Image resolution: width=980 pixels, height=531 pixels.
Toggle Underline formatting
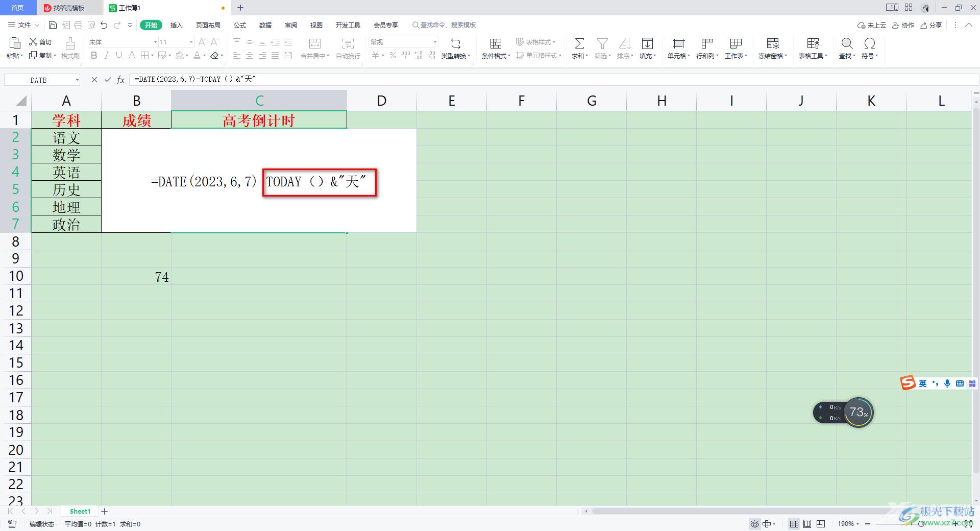(x=119, y=55)
